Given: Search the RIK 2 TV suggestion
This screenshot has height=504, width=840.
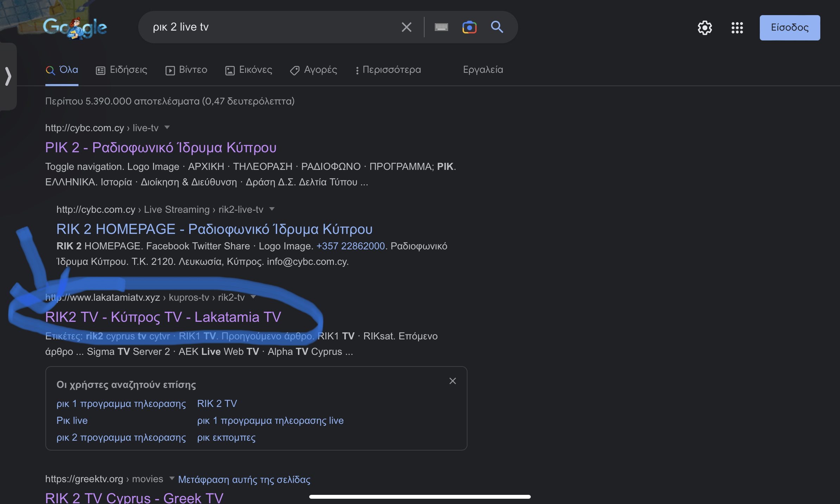Looking at the screenshot, I should [217, 403].
